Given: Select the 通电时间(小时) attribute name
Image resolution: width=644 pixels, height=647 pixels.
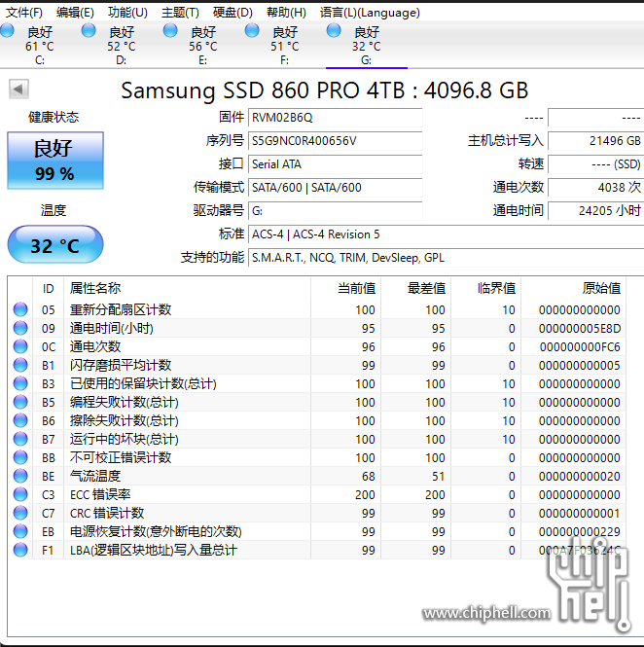Looking at the screenshot, I should pos(112,329).
